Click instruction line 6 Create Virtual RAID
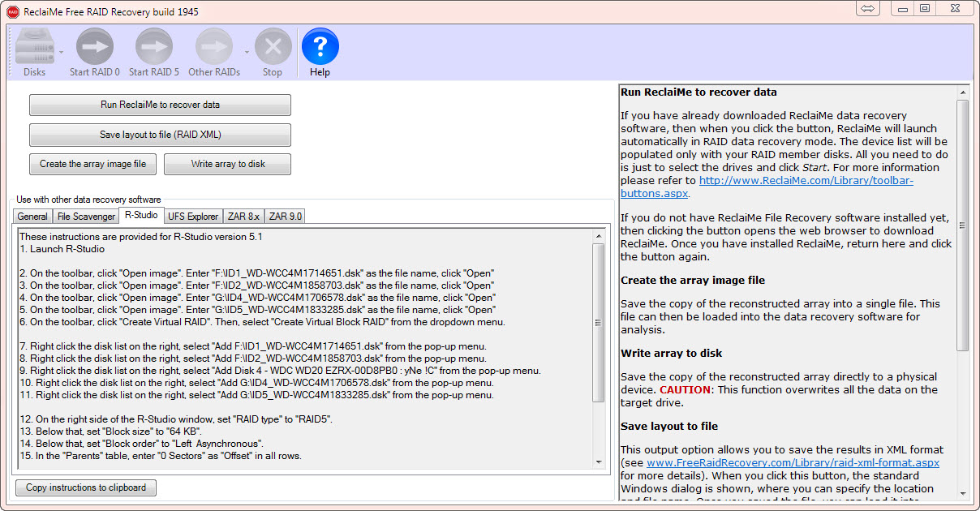980x511 pixels. tap(262, 322)
